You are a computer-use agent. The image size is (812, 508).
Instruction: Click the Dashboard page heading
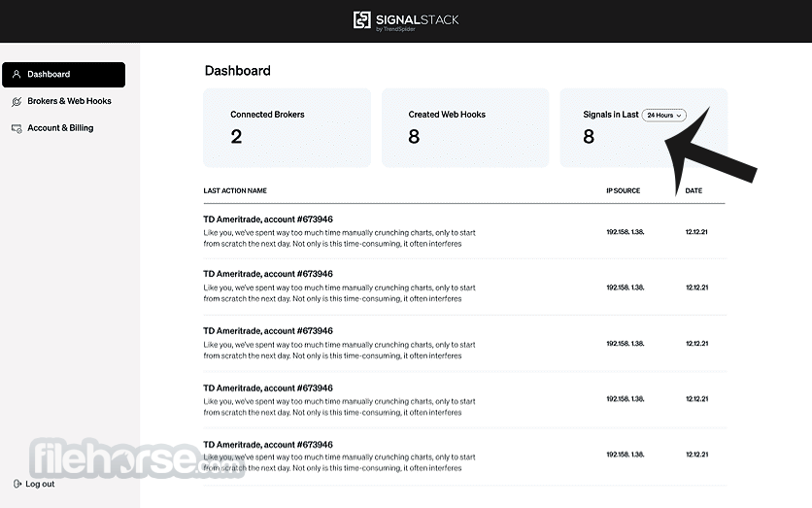pyautogui.click(x=238, y=71)
